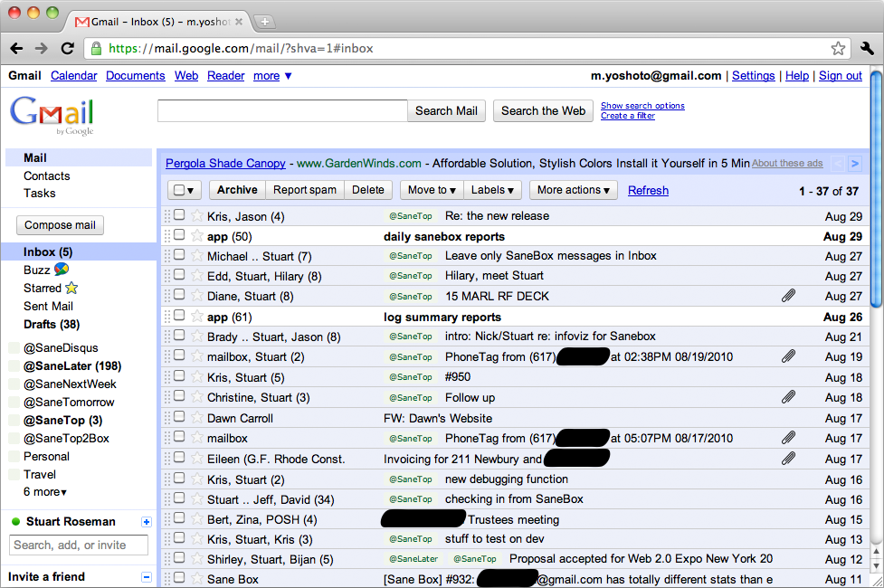The height and width of the screenshot is (588, 884).
Task: Check the Diane, Stuart (8) row
Action: coord(179,295)
